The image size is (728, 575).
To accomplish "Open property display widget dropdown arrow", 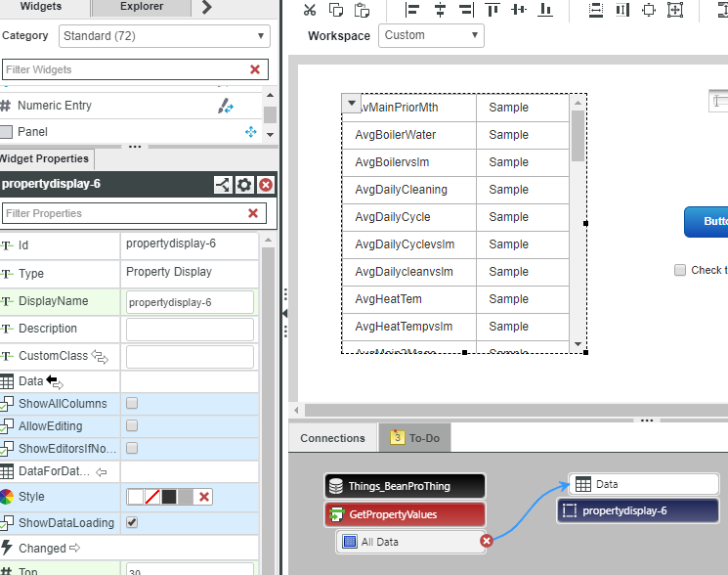I will 352,103.
